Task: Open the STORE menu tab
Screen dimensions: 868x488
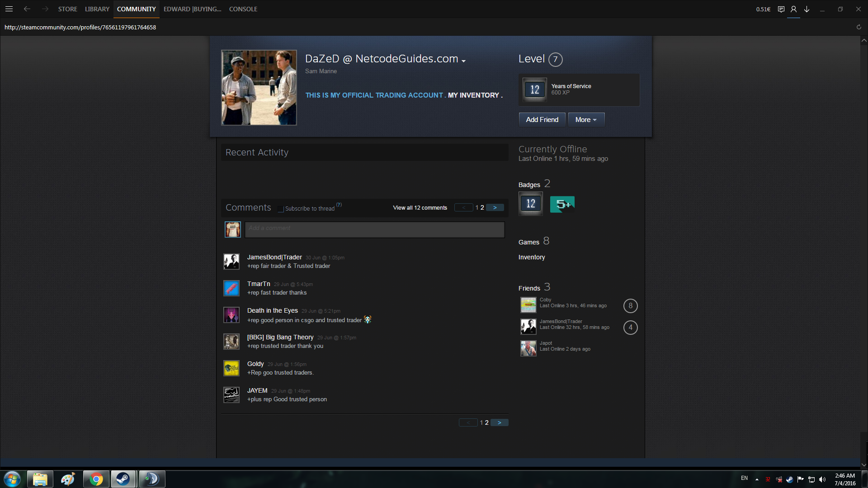Action: 67,9
